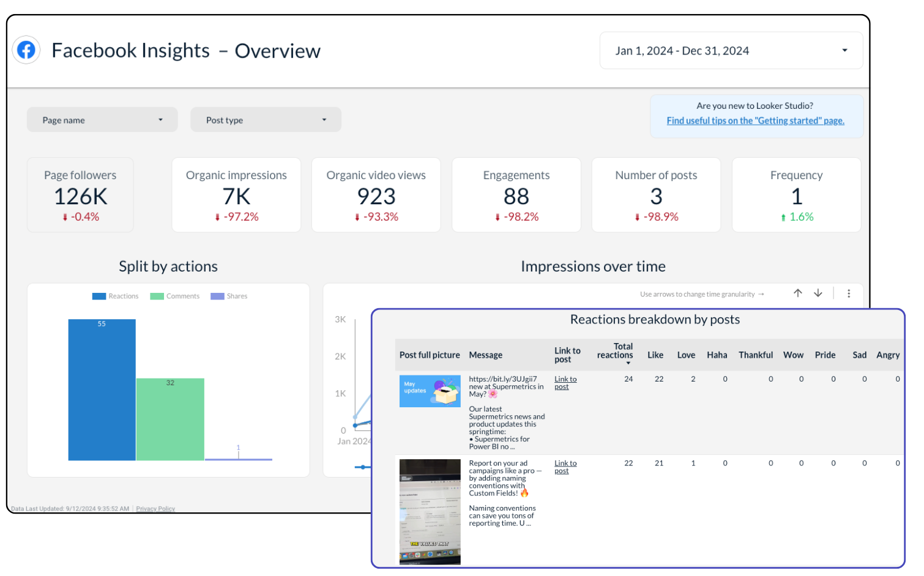This screenshot has height=576, width=924.
Task: Click the Facebook logo icon
Action: coord(26,50)
